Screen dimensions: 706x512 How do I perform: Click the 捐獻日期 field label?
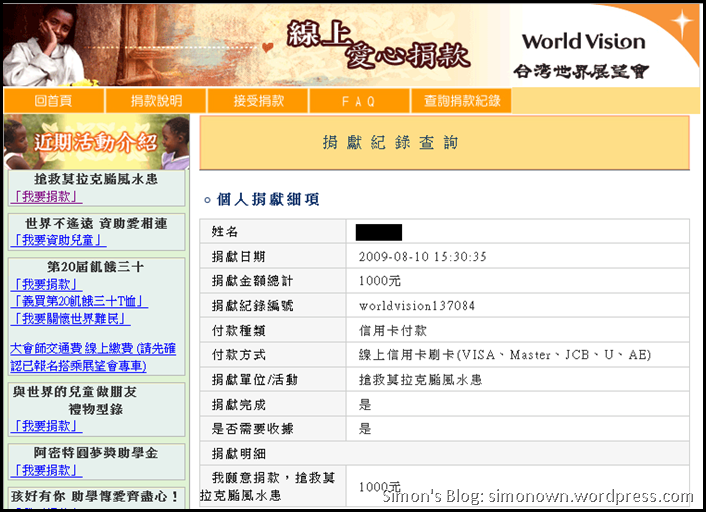[x=239, y=257]
